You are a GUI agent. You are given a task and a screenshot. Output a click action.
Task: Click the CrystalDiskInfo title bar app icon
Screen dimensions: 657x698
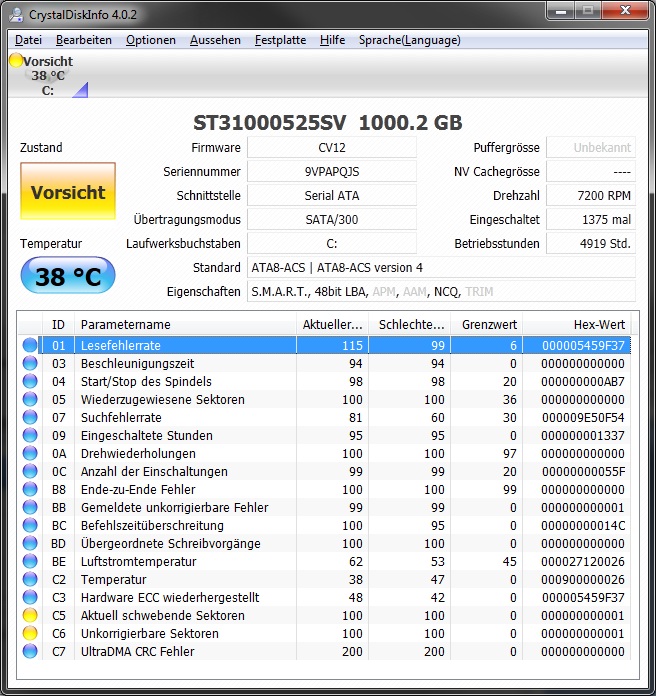point(16,15)
